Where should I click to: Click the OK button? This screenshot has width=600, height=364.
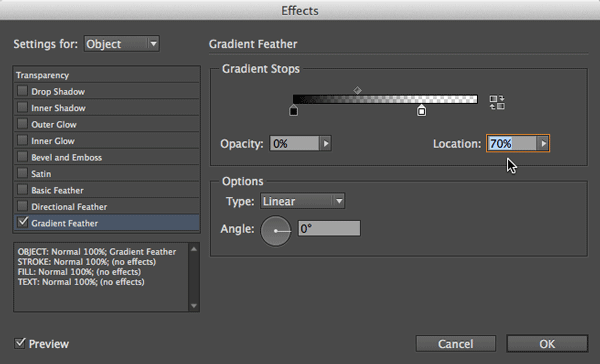coord(547,344)
